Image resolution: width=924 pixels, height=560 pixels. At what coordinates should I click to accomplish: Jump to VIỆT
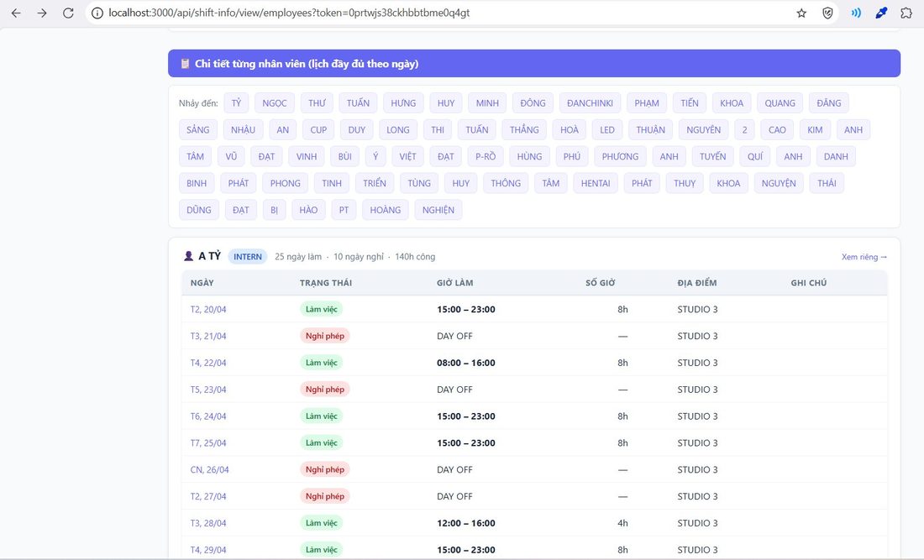(407, 157)
